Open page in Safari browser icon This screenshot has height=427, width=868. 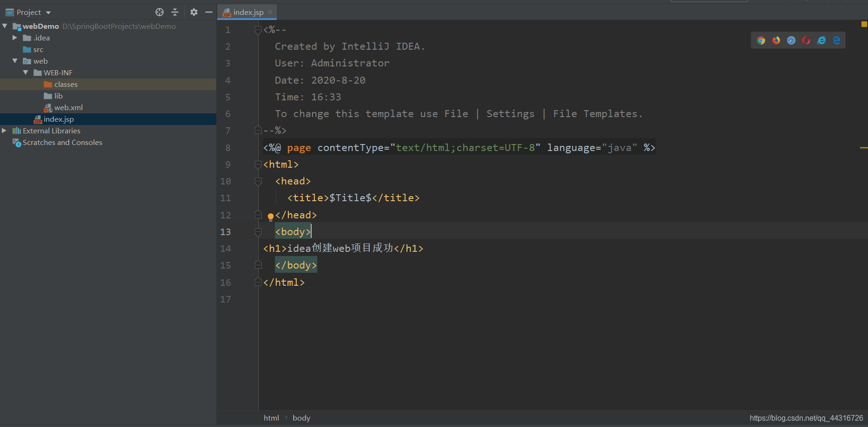point(791,40)
